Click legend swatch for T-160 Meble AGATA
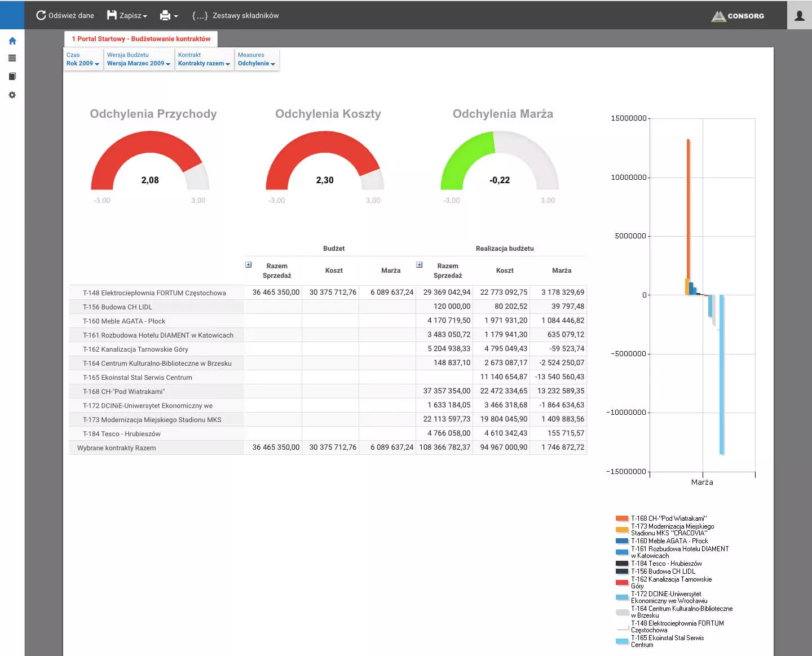 [622, 541]
